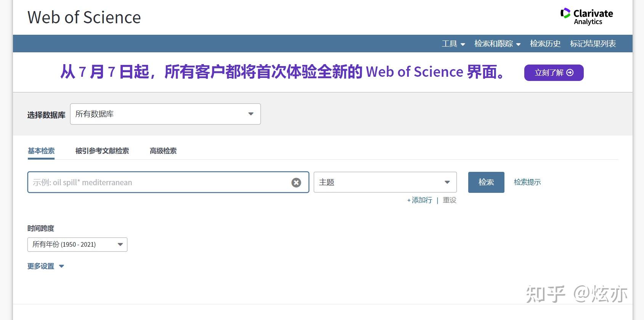The height and width of the screenshot is (320, 644).
Task: Open the 所有年份 (1950 - 2021) dropdown
Action: [77, 244]
